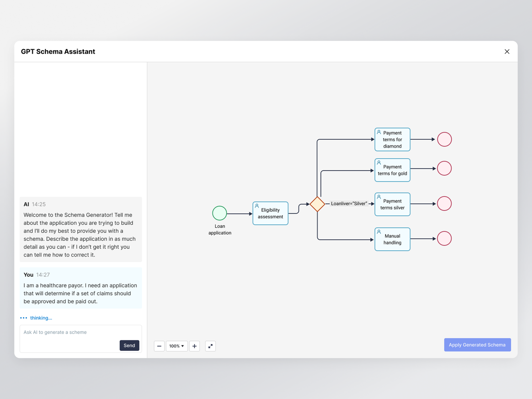Zoom in with the plus button
The height and width of the screenshot is (399, 532).
pos(194,346)
